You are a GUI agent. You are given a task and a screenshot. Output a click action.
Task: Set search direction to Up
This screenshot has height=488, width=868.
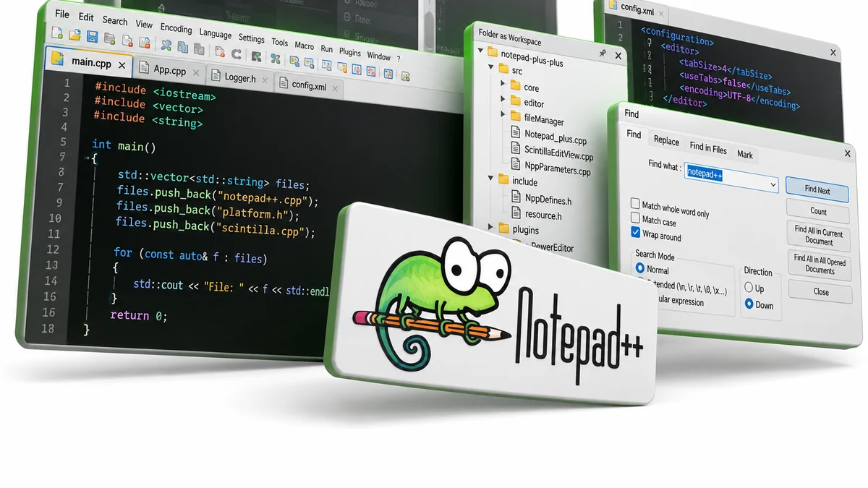749,288
